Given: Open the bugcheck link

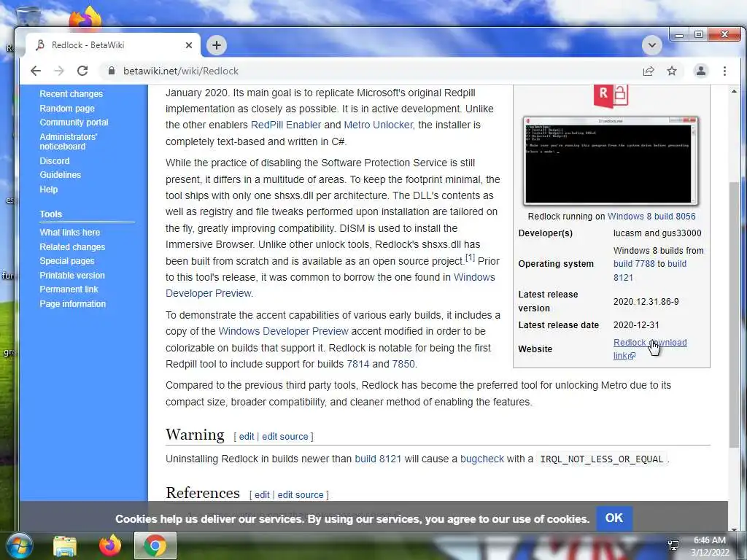Looking at the screenshot, I should click(481, 459).
